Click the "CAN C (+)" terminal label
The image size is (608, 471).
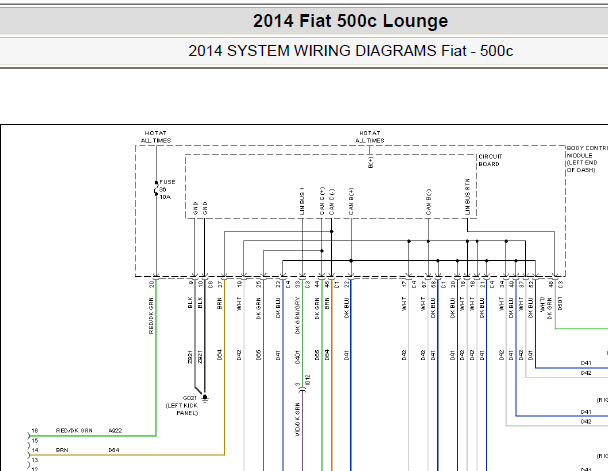pos(321,201)
